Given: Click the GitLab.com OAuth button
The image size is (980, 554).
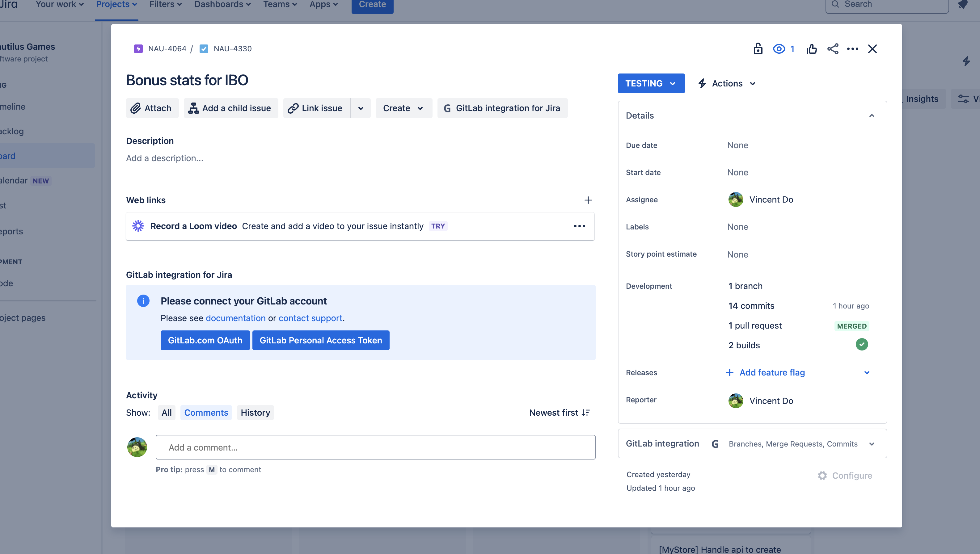Looking at the screenshot, I should click(x=205, y=340).
